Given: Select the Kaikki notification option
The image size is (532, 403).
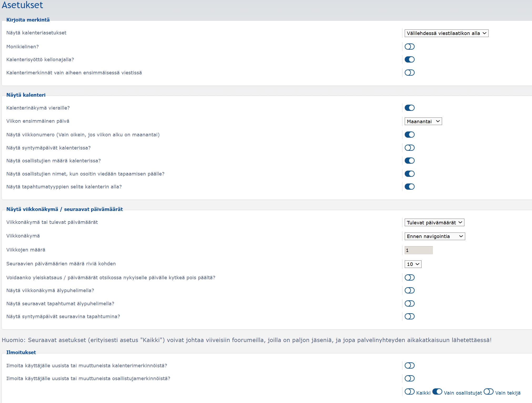Looking at the screenshot, I should tap(409, 392).
